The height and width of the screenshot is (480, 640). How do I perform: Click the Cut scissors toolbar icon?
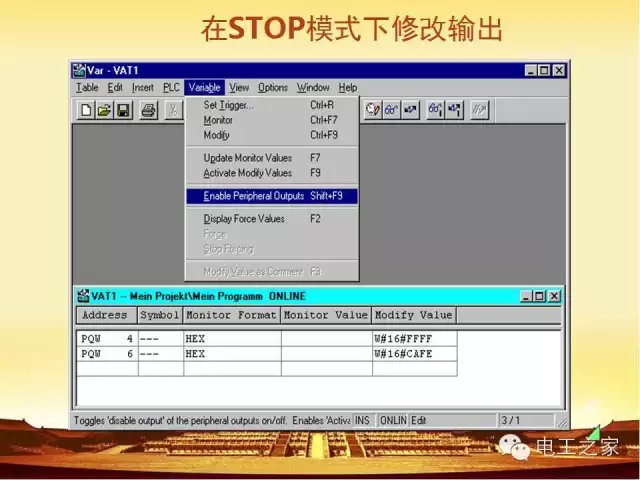pos(173,110)
